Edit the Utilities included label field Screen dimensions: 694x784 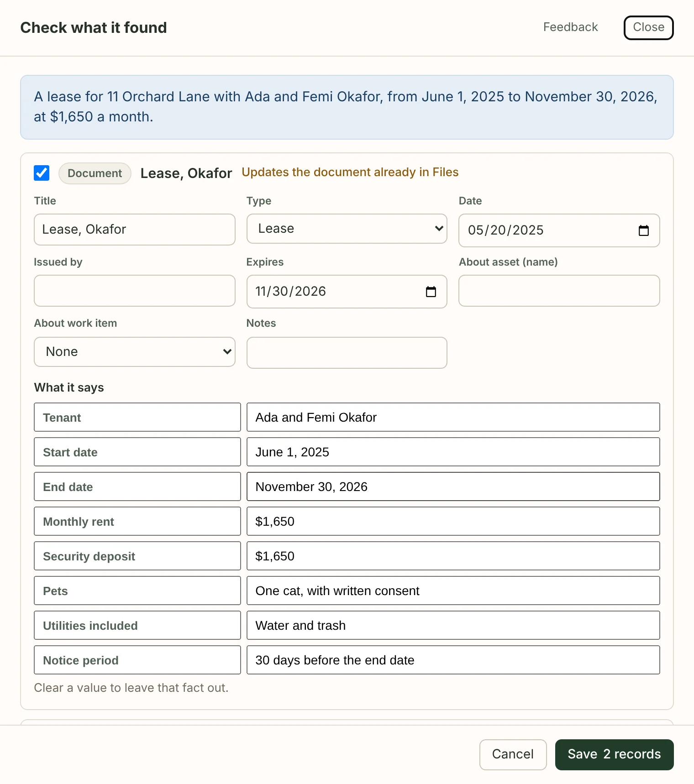click(x=137, y=625)
